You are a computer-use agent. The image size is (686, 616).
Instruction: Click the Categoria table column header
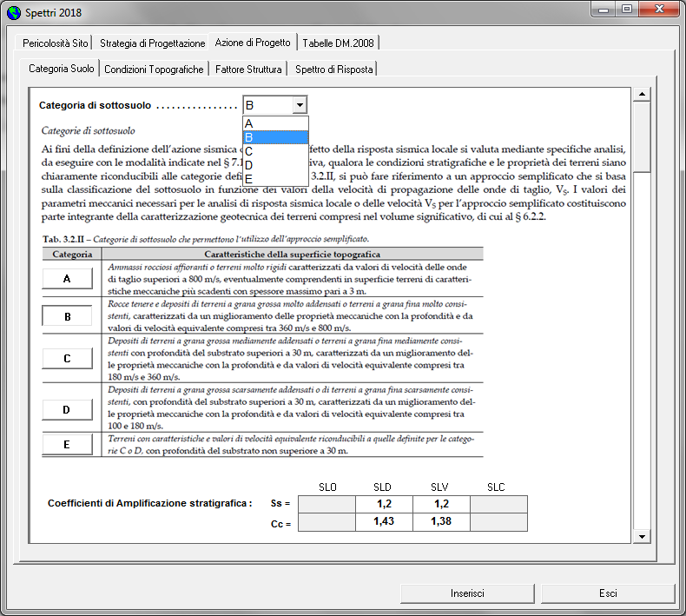(72, 254)
